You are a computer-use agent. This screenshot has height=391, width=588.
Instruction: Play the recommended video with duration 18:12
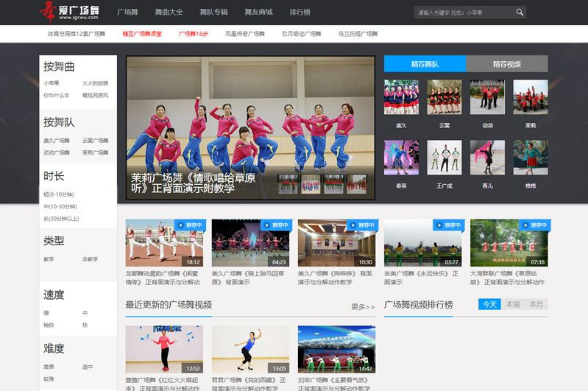[x=164, y=243]
